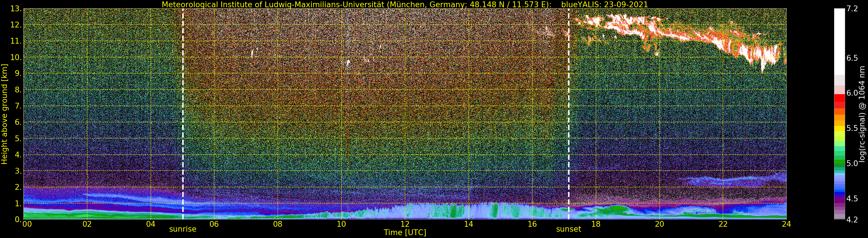The width and height of the screenshot is (868, 238).
Task: Select time axis tick label 02
Action: (x=87, y=224)
